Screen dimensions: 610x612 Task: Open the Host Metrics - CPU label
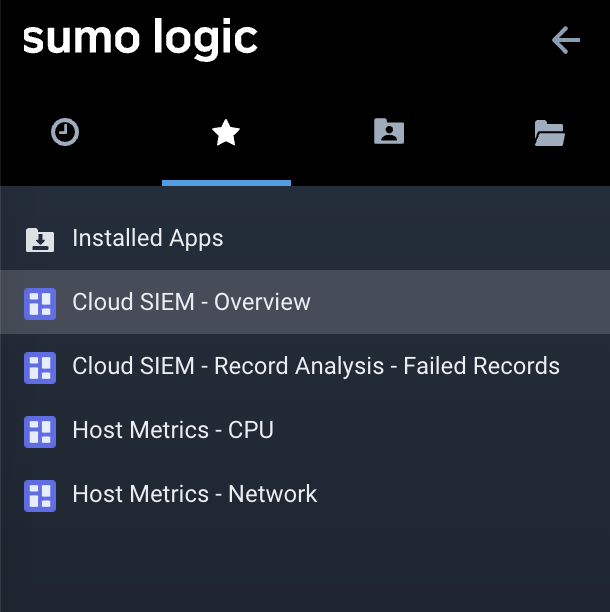tap(172, 430)
